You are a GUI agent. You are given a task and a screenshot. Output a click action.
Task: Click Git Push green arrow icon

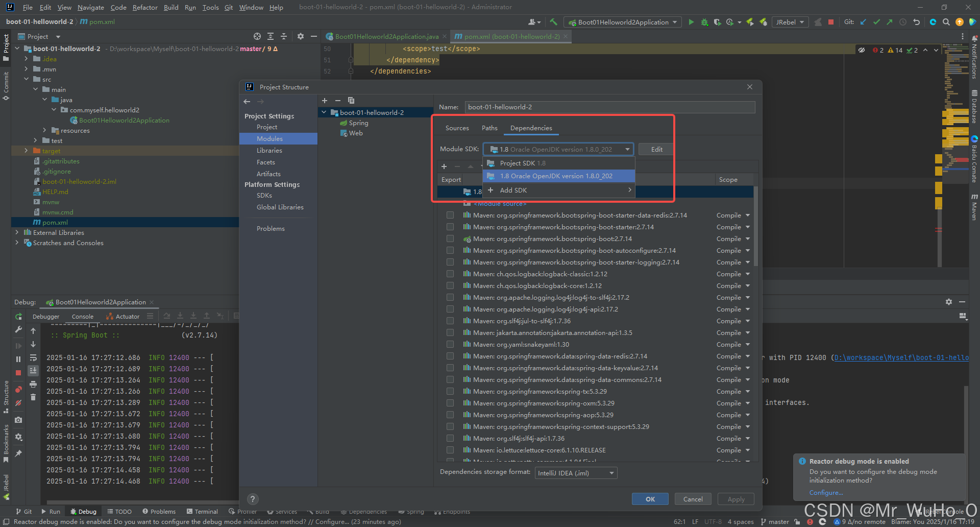point(890,22)
